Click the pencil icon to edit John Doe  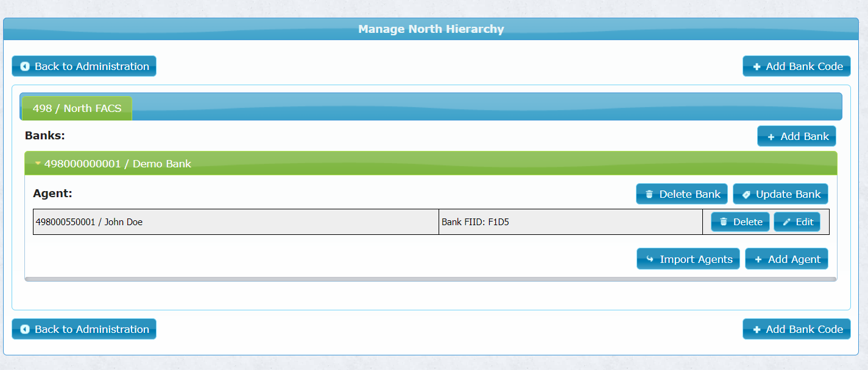786,222
